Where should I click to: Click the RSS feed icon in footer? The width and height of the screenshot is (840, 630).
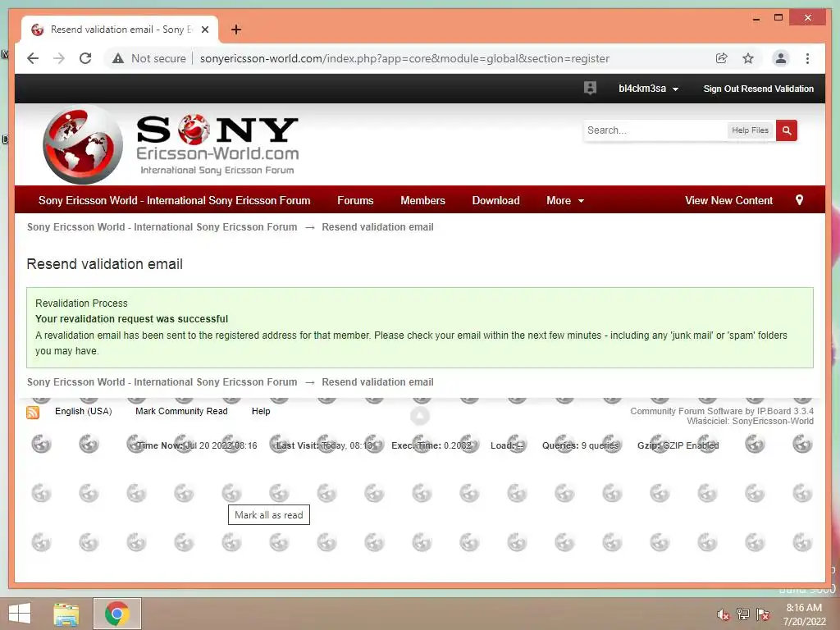(33, 412)
